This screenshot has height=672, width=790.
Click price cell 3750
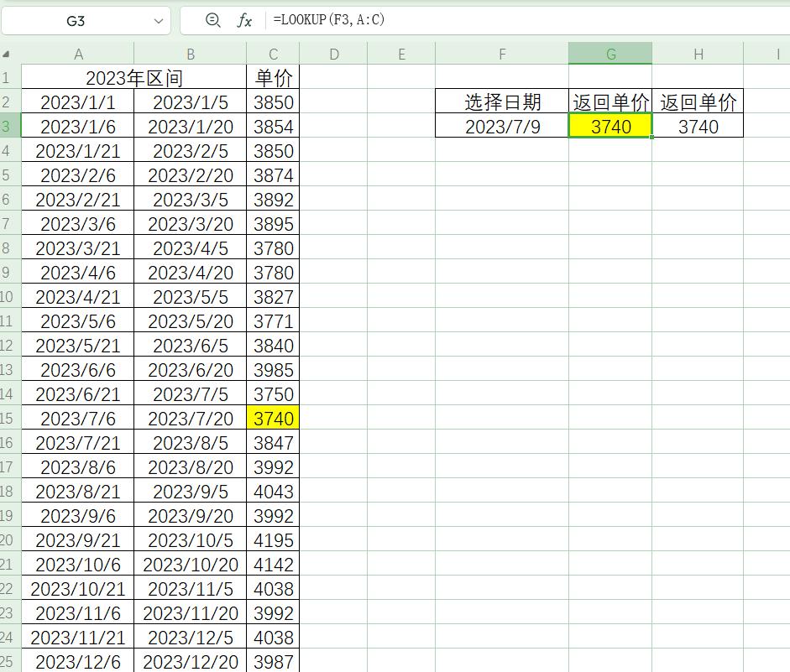[273, 393]
